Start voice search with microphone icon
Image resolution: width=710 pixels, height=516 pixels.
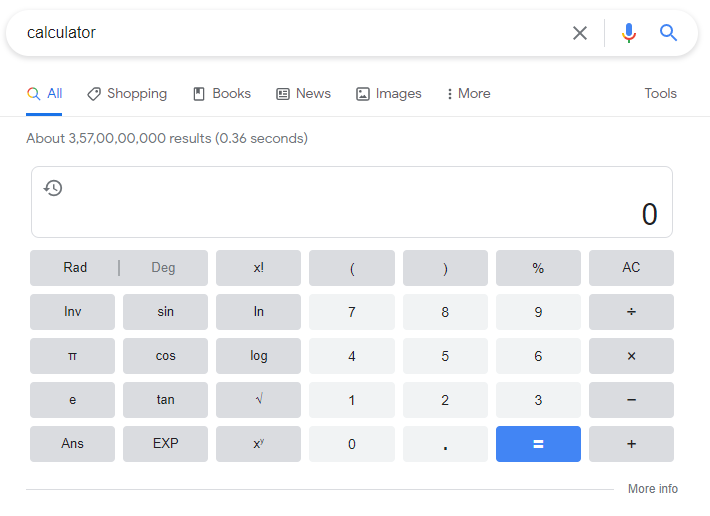point(628,33)
